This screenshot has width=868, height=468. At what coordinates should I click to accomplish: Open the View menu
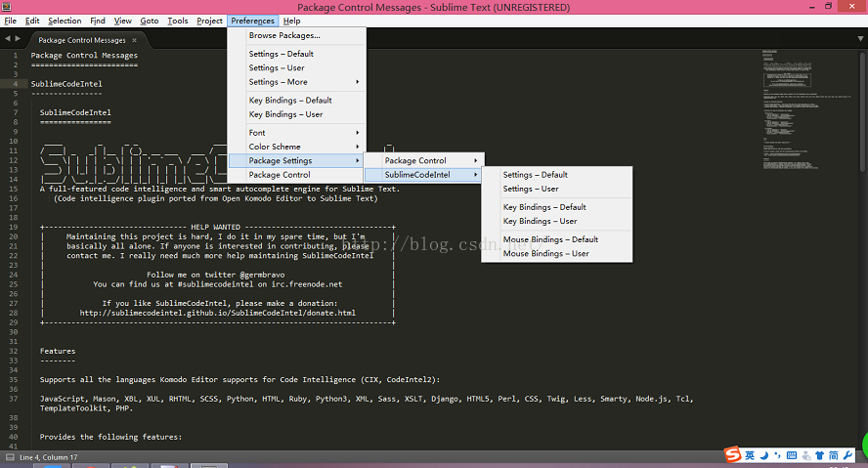123,21
